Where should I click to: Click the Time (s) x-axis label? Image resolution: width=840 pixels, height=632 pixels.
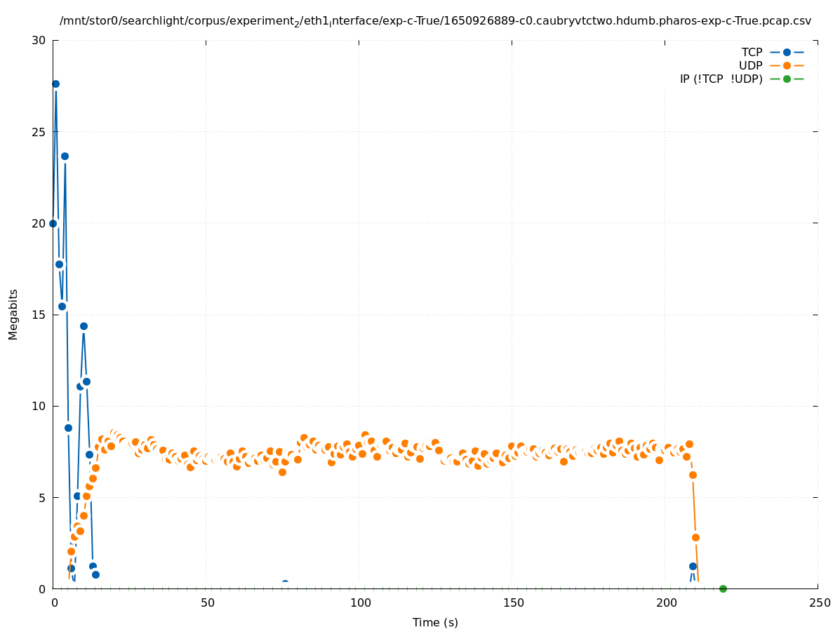435,622
